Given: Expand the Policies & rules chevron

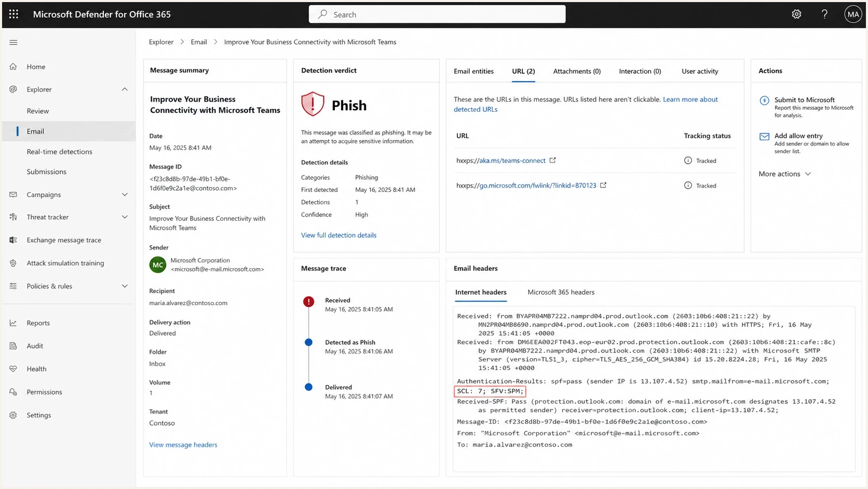Looking at the screenshot, I should coord(125,286).
